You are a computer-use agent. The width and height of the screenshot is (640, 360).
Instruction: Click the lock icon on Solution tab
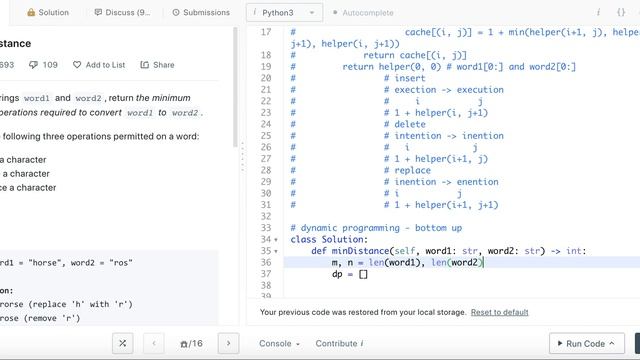(31, 13)
